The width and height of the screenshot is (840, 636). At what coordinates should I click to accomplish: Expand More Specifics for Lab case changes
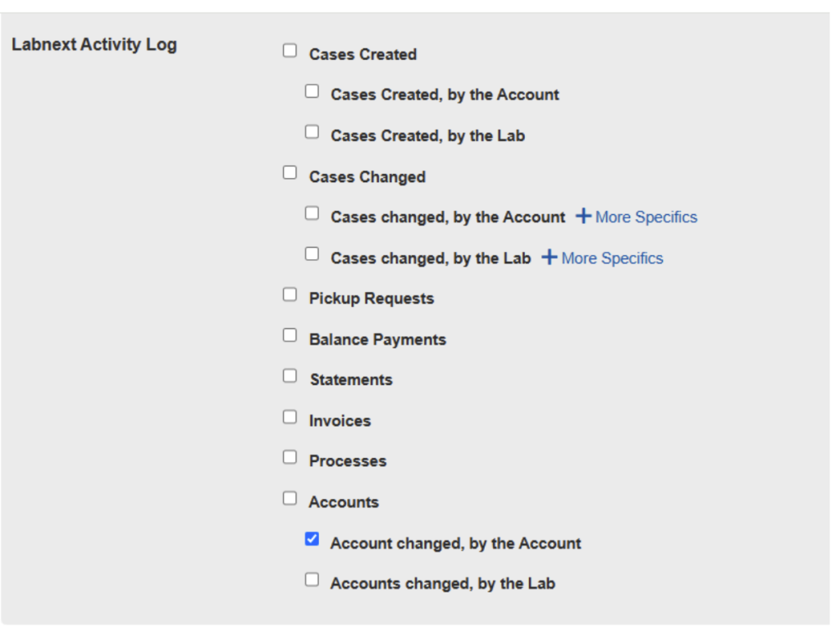(x=612, y=259)
